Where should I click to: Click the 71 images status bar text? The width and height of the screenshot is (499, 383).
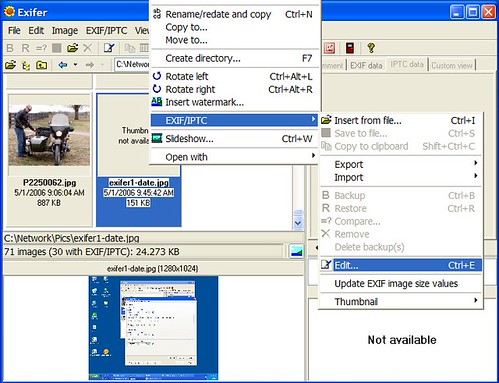(92, 251)
